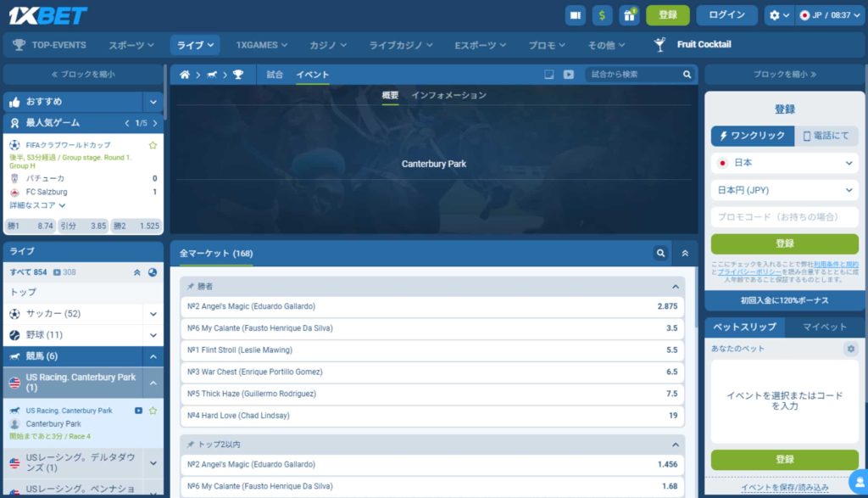Screen dimensions: 868x498
Task: Click the pie chart icon in ライブ list
Action: click(153, 272)
